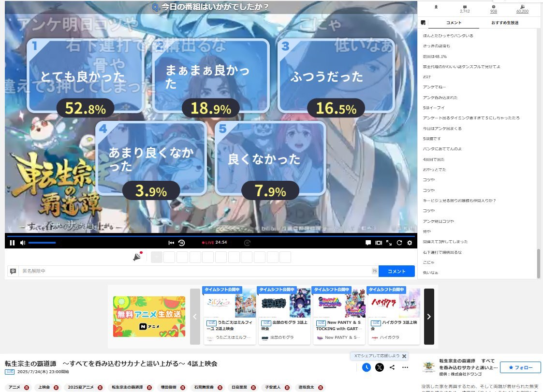Open dictionary icon beside 逢坂良太 tag
The height and width of the screenshot is (392, 543).
tap(320, 388)
